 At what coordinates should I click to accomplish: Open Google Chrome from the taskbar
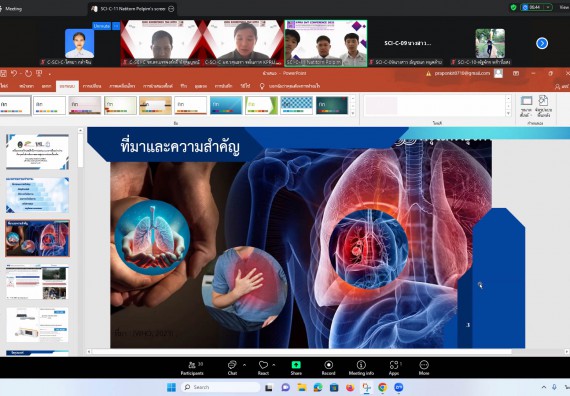point(382,387)
